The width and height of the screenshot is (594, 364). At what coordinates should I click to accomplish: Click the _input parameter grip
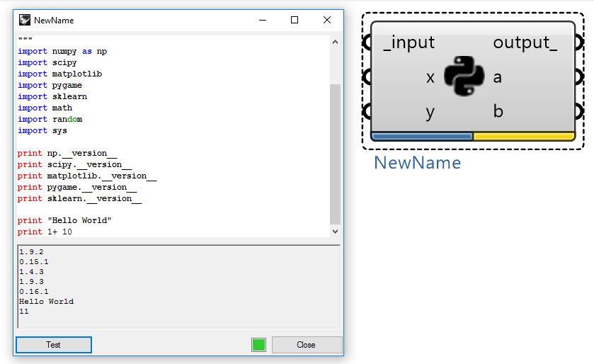pyautogui.click(x=368, y=42)
